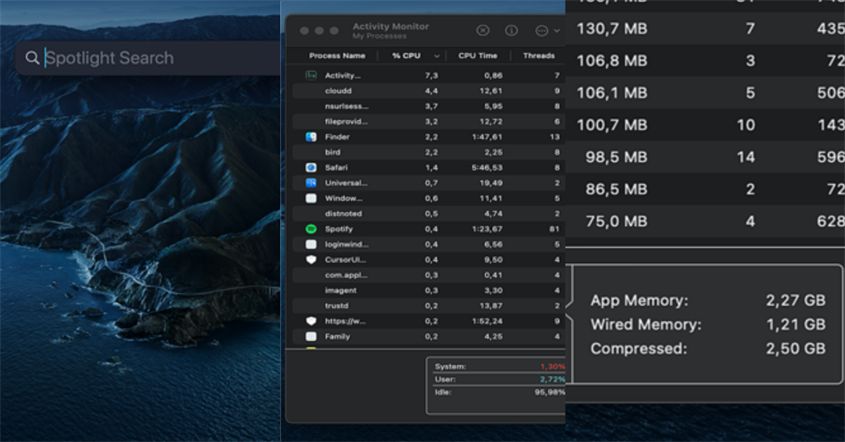Select the imagent process row
Viewport: 845px width, 442px height.
[428, 291]
